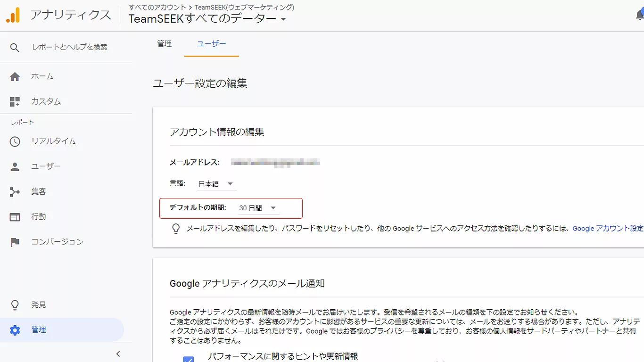
Task: Click the 管理 gear icon in sidebar
Action: click(15, 329)
